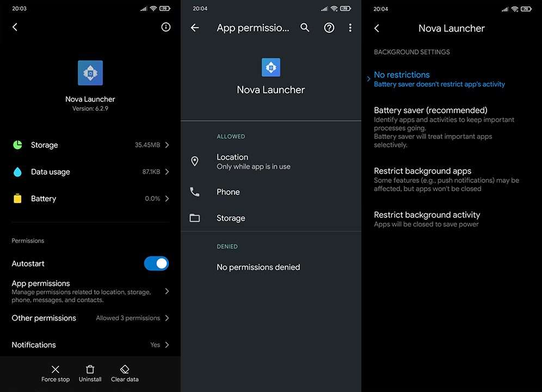The width and height of the screenshot is (542, 392).
Task: Tap the 'Allowed 3 permissions' text
Action: click(128, 318)
